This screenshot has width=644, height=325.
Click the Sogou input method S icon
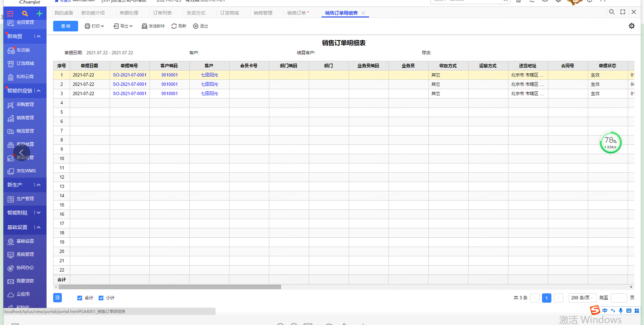595,310
